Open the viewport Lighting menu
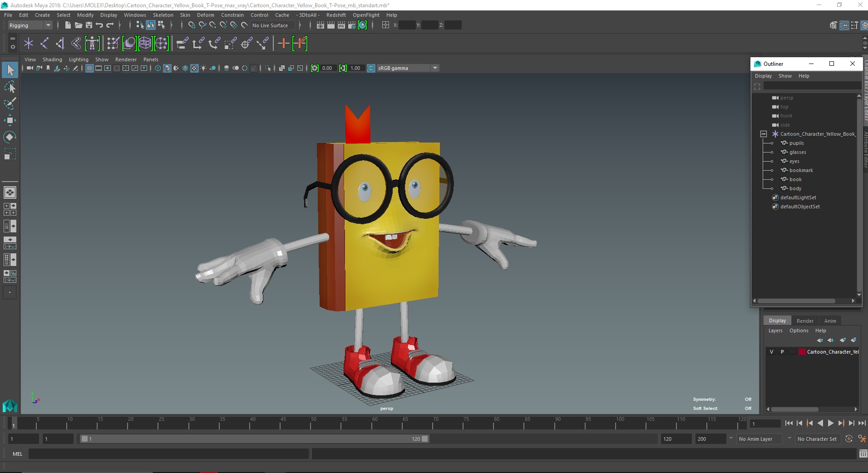This screenshot has height=473, width=868. 79,59
